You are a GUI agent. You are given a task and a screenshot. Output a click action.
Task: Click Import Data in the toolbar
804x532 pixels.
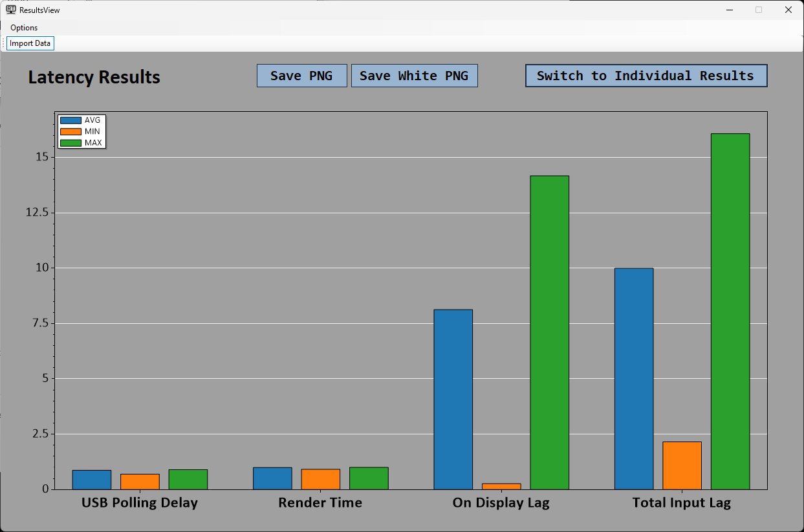point(30,43)
